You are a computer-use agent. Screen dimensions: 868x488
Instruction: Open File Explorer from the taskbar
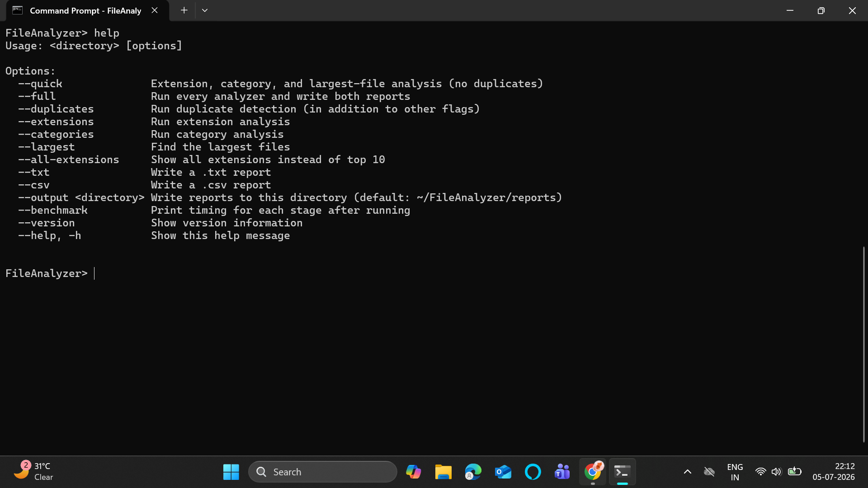[x=443, y=472]
